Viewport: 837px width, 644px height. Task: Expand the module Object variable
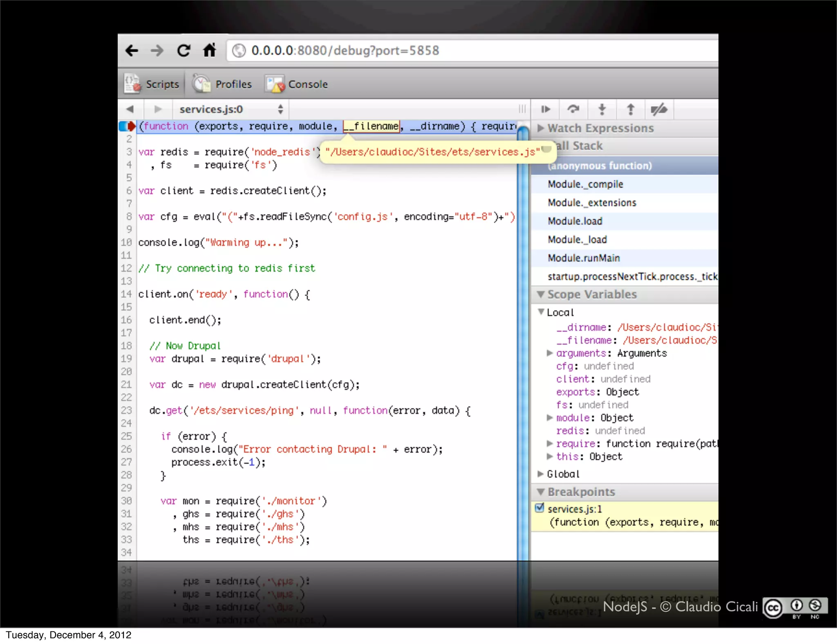[x=550, y=418]
